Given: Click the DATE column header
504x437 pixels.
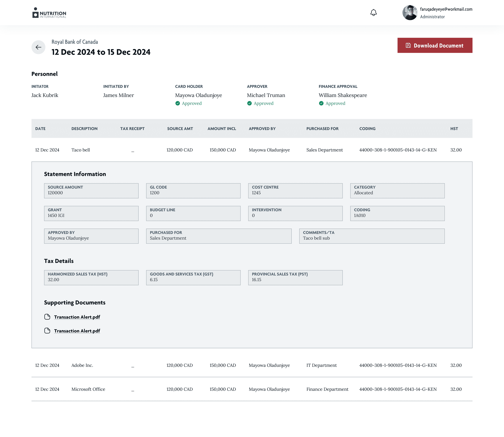Looking at the screenshot, I should [40, 129].
